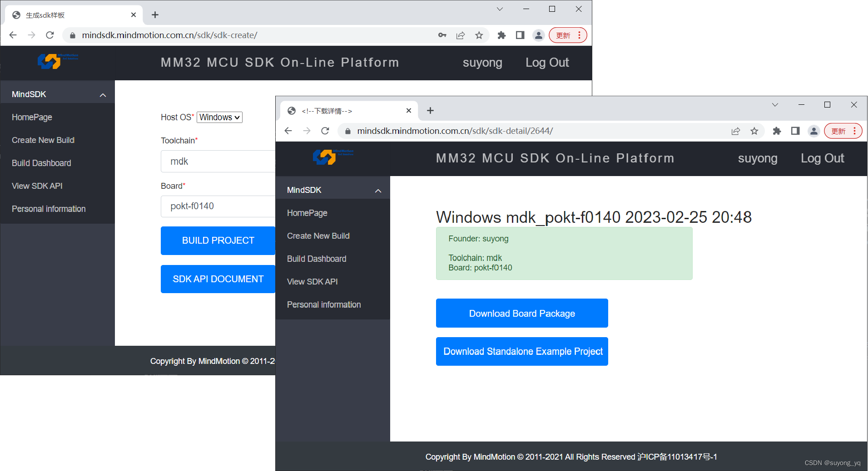Open HomePage in rear window sidebar
This screenshot has height=471, width=868.
(32, 117)
